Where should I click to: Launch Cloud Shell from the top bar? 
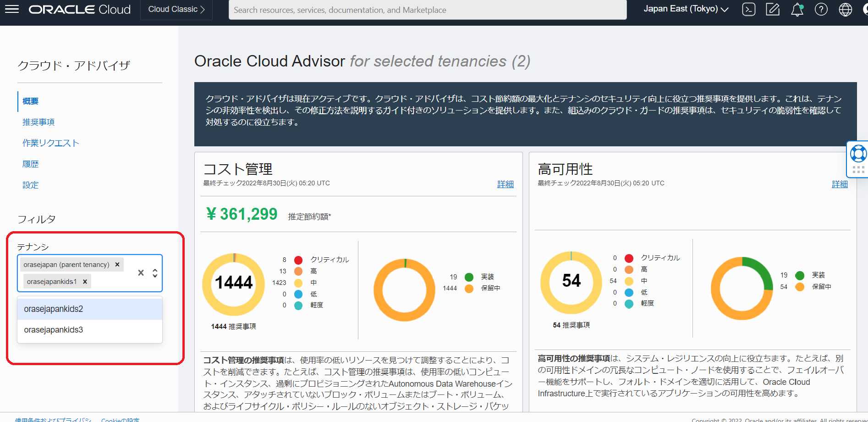(x=748, y=9)
